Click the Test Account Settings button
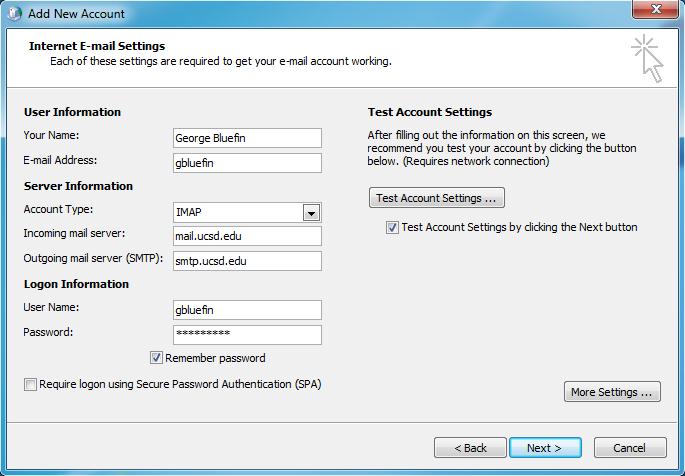685x476 pixels. 436,198
